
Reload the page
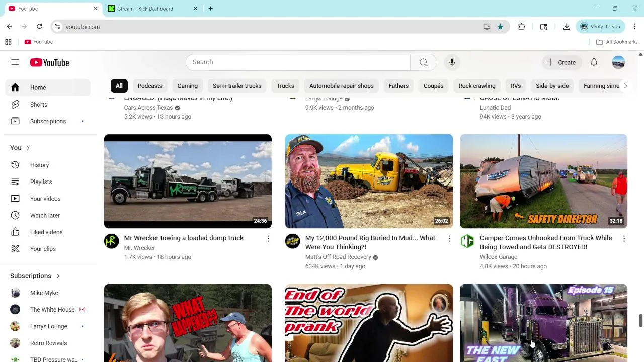39,26
